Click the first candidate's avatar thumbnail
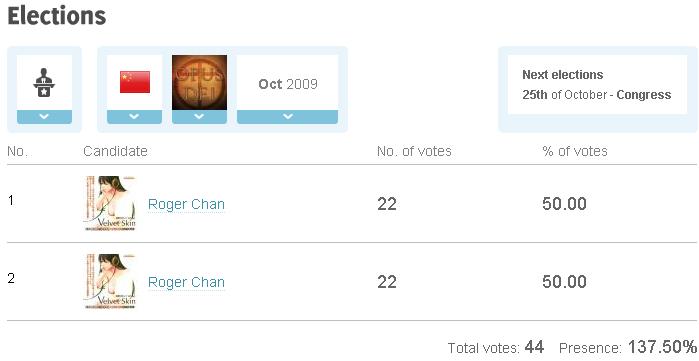This screenshot has width=699, height=361. click(x=110, y=203)
